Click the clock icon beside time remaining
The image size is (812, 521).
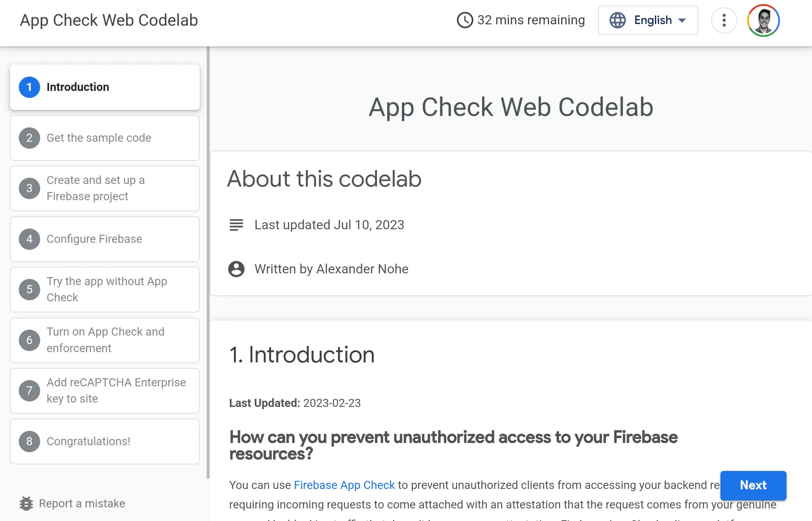tap(465, 20)
